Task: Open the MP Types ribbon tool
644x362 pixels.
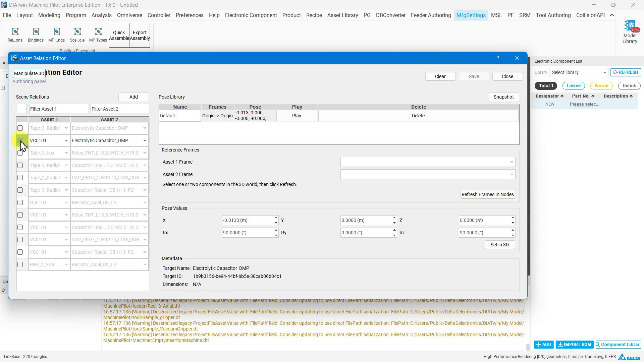Action: (x=98, y=35)
